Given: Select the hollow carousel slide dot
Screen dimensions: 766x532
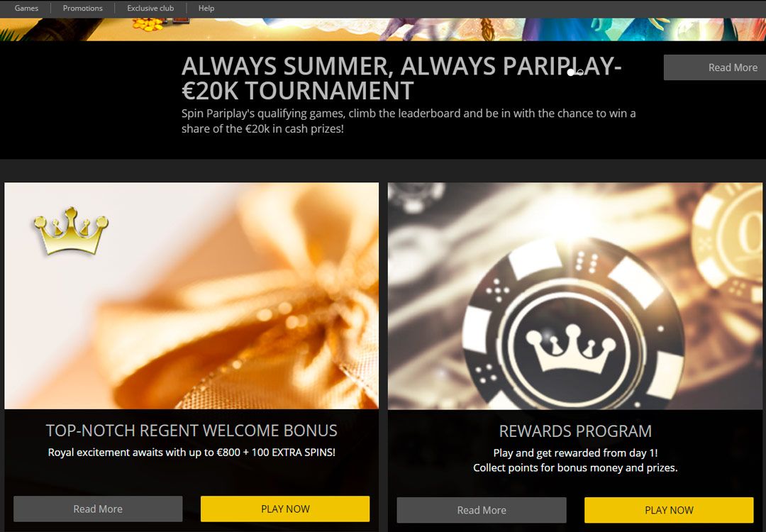Looking at the screenshot, I should (580, 73).
